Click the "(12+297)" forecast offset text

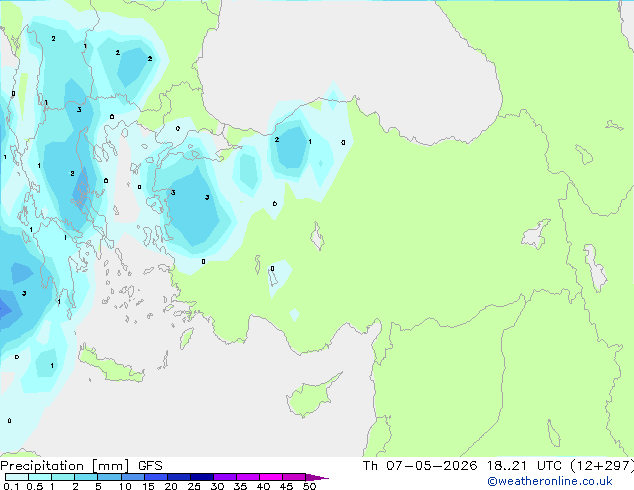pyautogui.click(x=602, y=466)
